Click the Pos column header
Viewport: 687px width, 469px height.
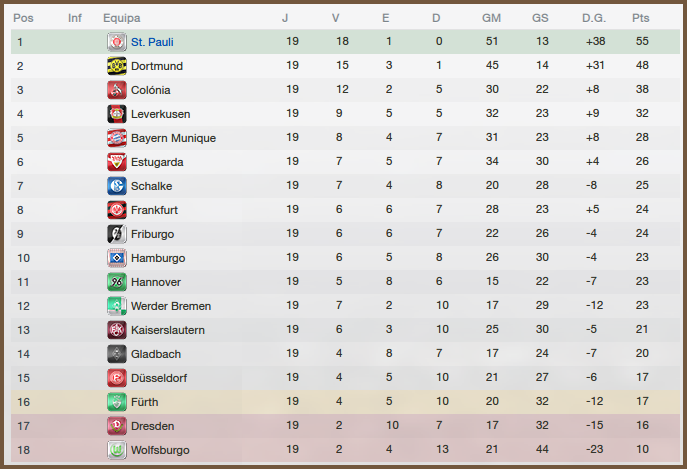pyautogui.click(x=23, y=18)
